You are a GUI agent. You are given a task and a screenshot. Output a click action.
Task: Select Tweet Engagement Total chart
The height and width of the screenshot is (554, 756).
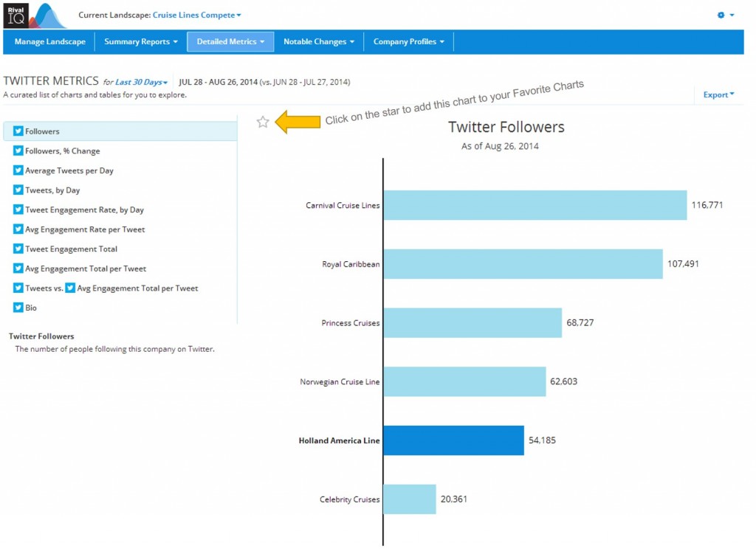[x=71, y=249]
